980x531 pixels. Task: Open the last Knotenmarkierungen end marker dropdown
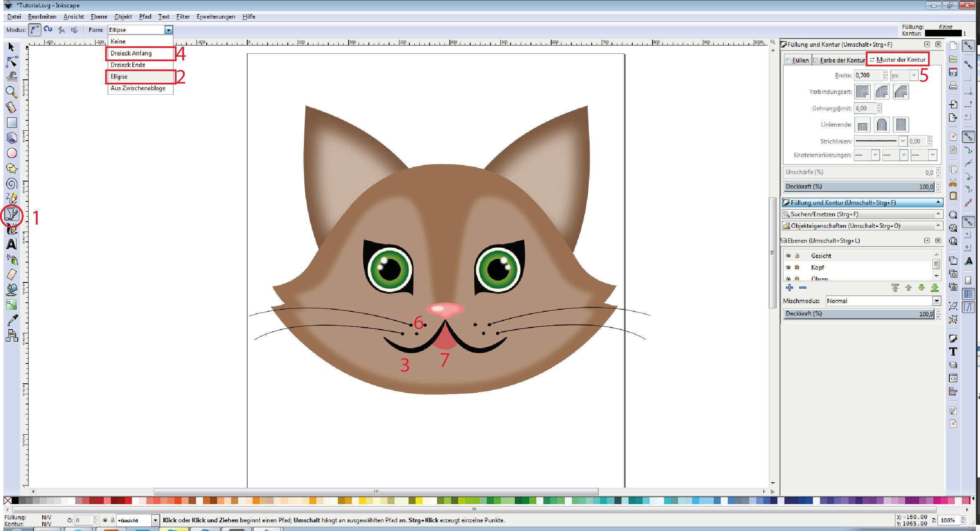pos(932,155)
